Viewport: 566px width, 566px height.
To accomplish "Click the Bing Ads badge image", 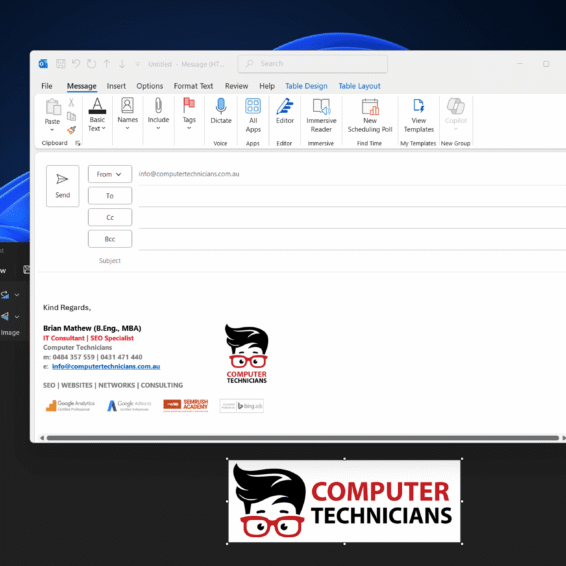I will click(242, 406).
